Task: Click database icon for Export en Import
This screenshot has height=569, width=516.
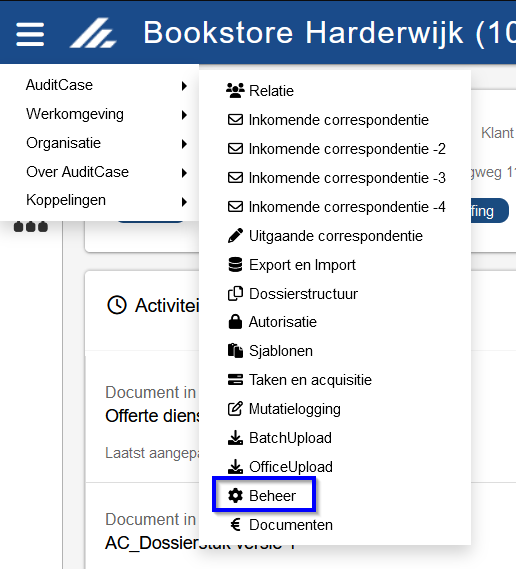Action: 235,265
